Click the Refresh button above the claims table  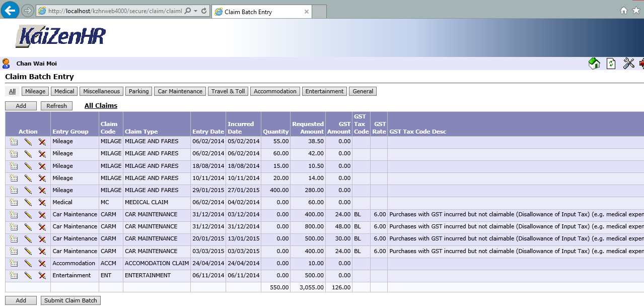tap(56, 106)
